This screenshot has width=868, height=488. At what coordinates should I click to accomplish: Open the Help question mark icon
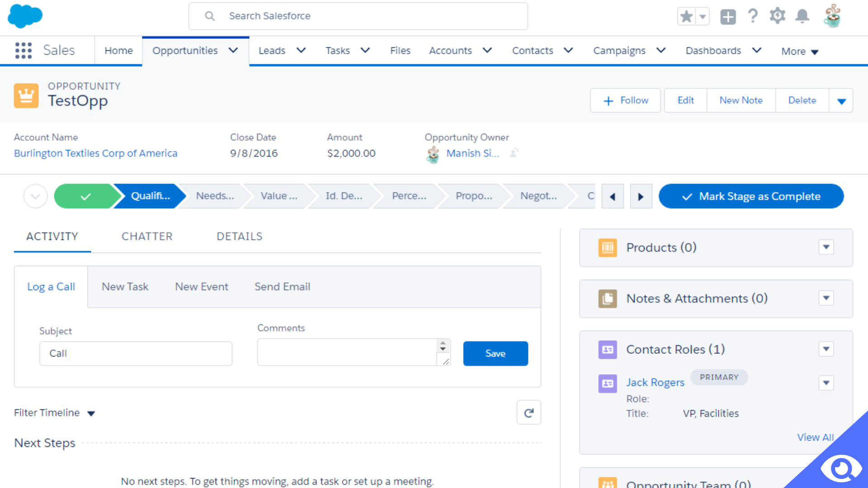pos(753,16)
